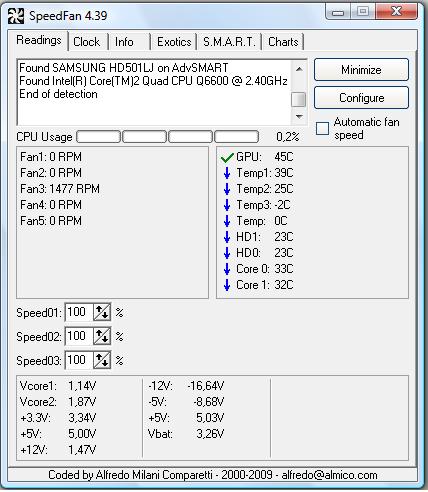
Task: Click the blue arrow icon next to Temp3
Action: 227,205
